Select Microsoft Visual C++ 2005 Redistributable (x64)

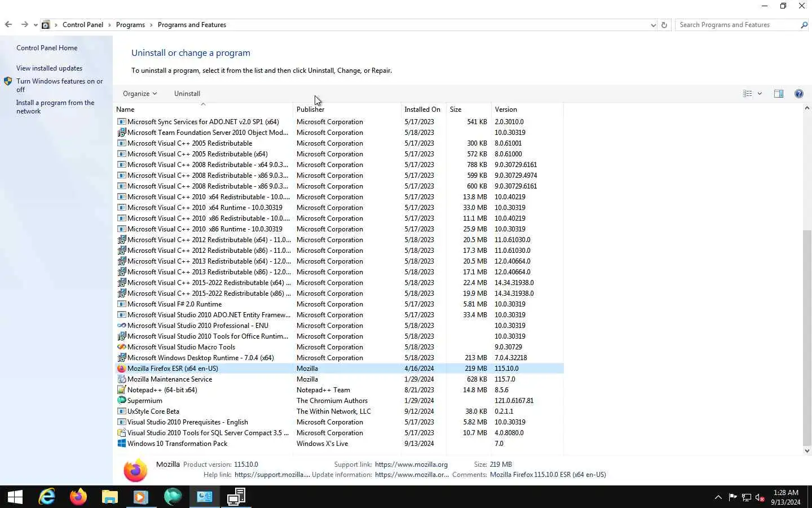tap(339, 154)
